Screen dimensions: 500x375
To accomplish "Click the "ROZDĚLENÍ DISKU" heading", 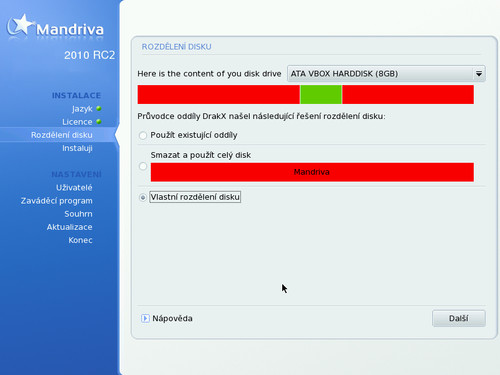I will (176, 47).
